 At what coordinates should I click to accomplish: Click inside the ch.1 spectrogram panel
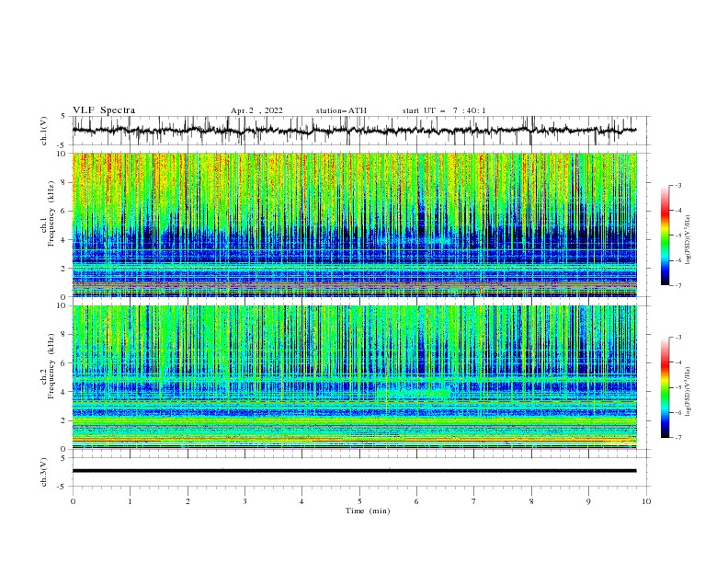pyautogui.click(x=354, y=224)
